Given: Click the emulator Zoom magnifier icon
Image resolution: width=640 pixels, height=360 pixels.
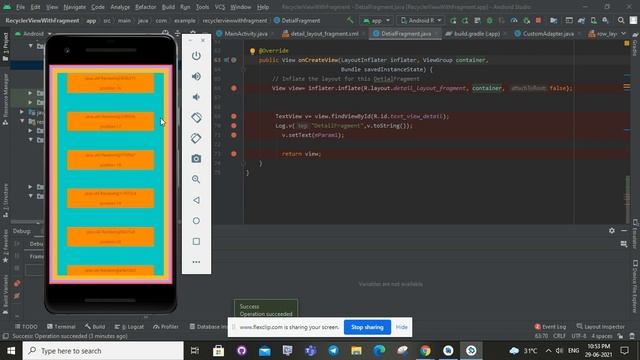Looking at the screenshot, I should coord(196,179).
